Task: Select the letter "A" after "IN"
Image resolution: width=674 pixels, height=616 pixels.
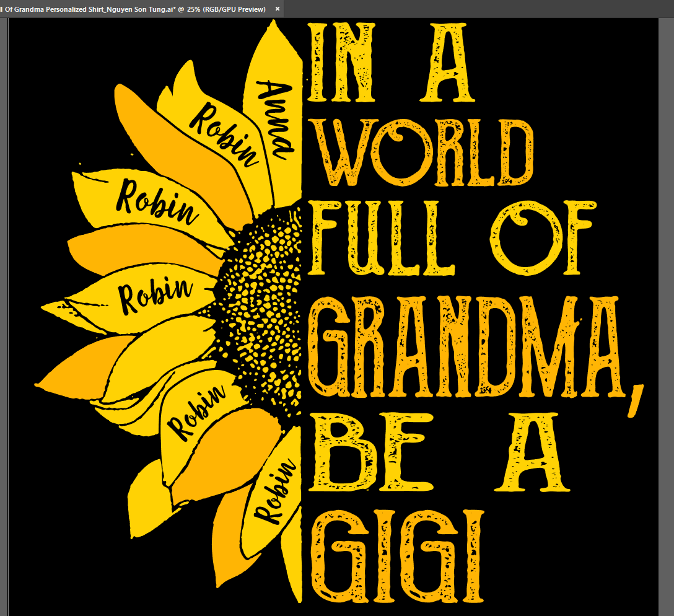Action: pos(447,62)
